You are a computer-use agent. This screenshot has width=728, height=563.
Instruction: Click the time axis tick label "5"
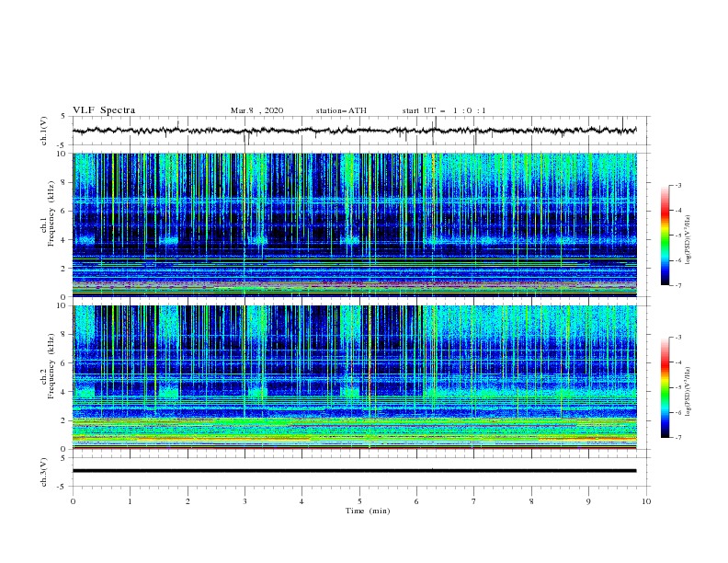[x=359, y=501]
